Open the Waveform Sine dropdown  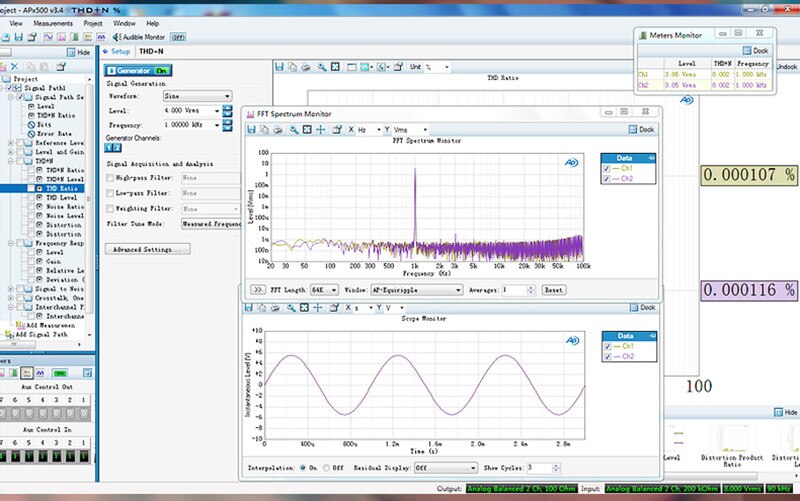click(x=197, y=96)
